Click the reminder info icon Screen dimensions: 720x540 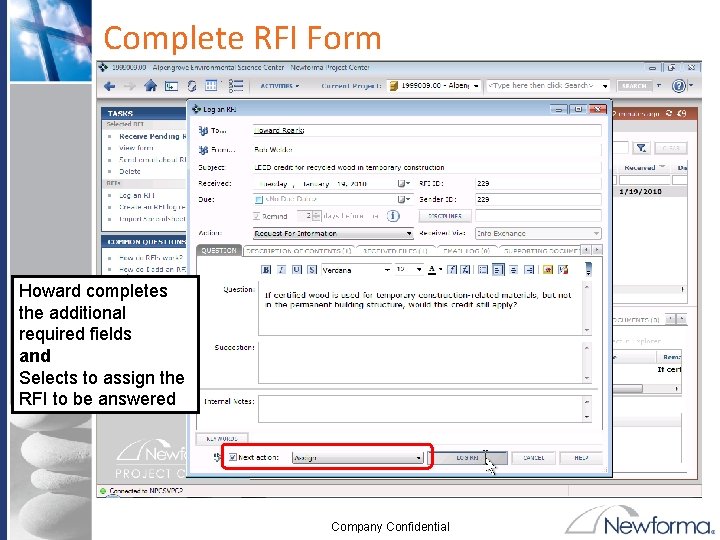pos(393,216)
